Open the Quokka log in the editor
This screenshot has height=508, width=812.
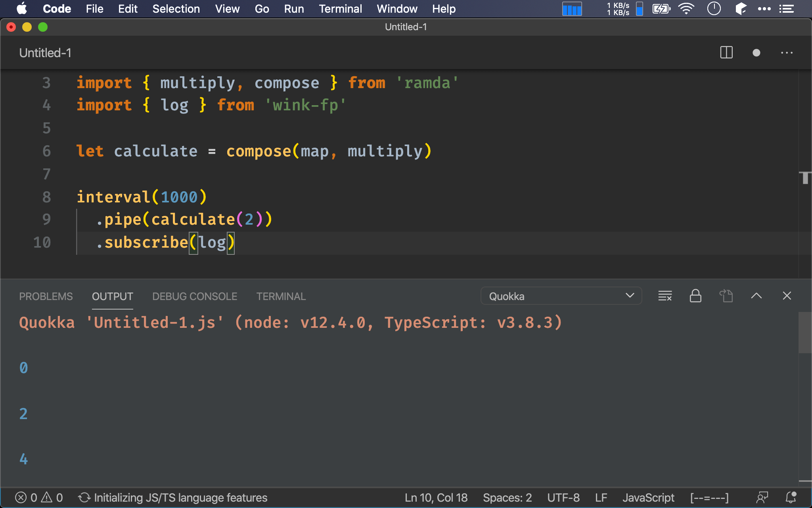pyautogui.click(x=726, y=296)
